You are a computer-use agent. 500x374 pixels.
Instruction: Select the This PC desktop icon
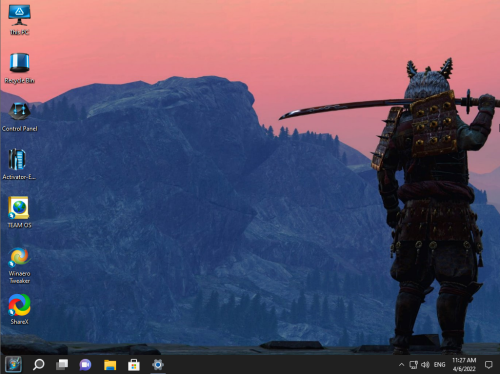pyautogui.click(x=19, y=20)
